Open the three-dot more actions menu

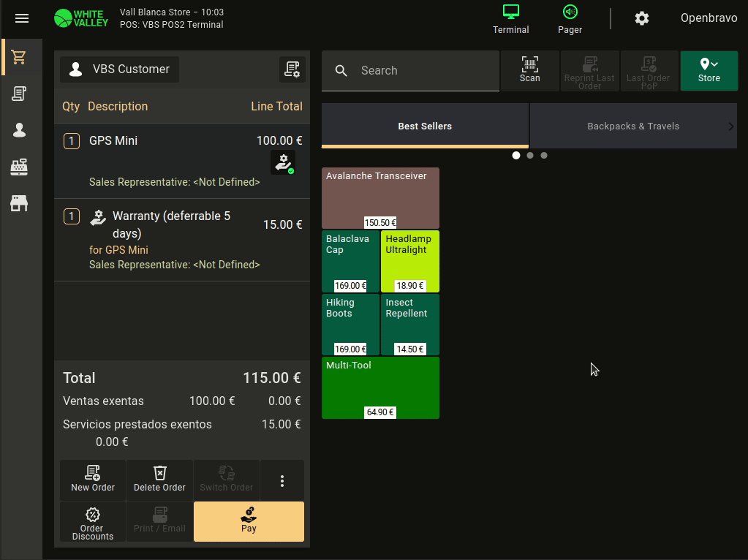[282, 481]
